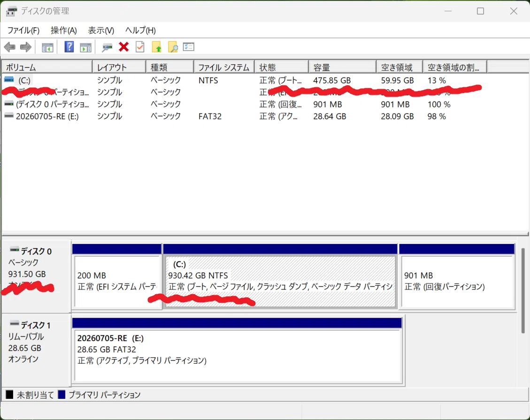530x420 pixels.
Task: Click the 種類 column header
Action: [x=170, y=67]
